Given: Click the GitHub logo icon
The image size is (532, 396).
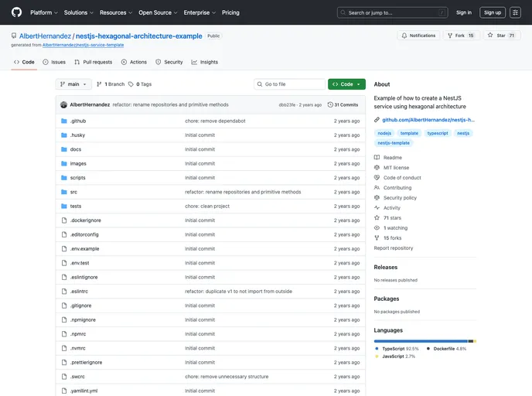Looking at the screenshot, I should pyautogui.click(x=17, y=12).
